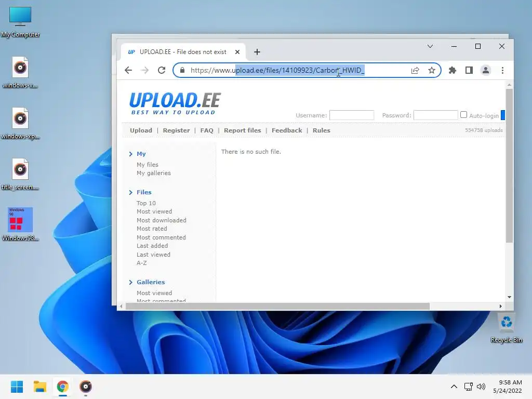
Task: Click the volume speaker tray icon
Action: [481, 387]
